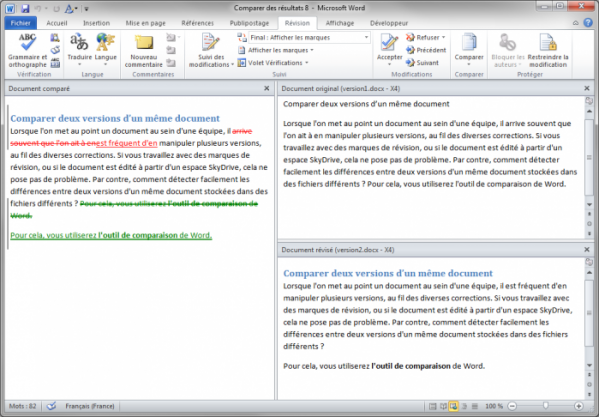Switch to the Publipostage tab

249,23
